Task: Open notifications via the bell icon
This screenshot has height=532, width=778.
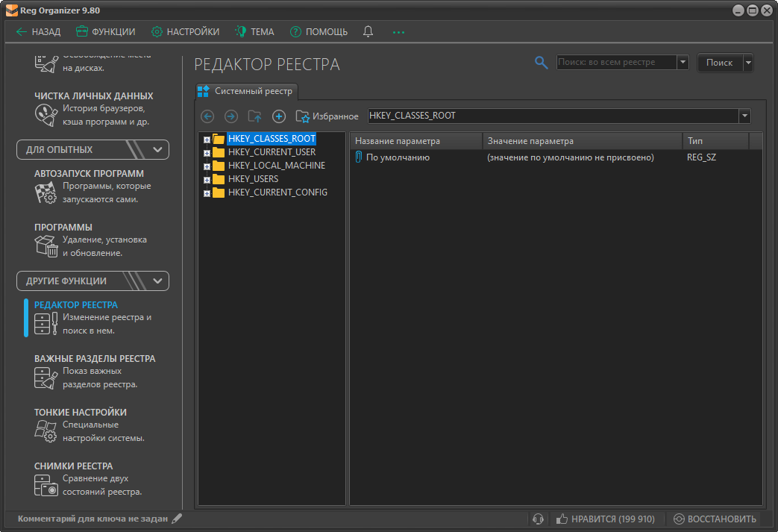Action: 368,31
